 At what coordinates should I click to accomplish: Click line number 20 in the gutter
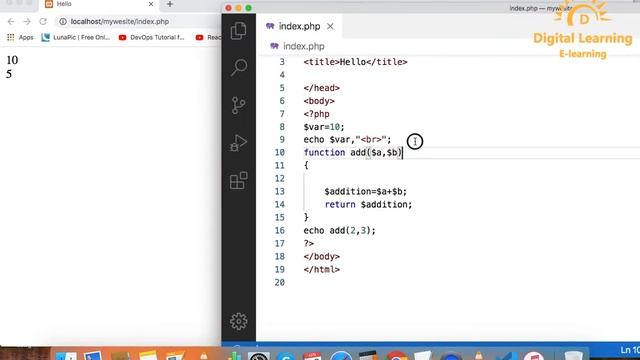[x=280, y=282]
